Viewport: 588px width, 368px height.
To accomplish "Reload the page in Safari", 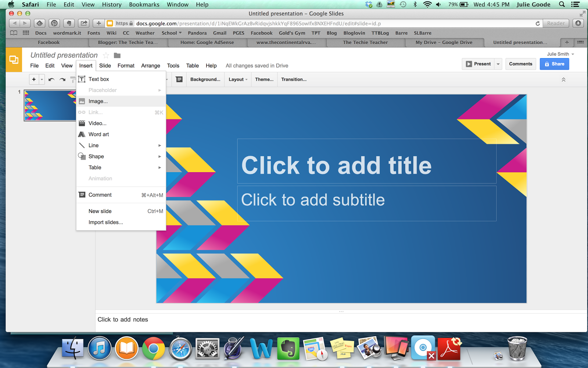I will (x=538, y=23).
